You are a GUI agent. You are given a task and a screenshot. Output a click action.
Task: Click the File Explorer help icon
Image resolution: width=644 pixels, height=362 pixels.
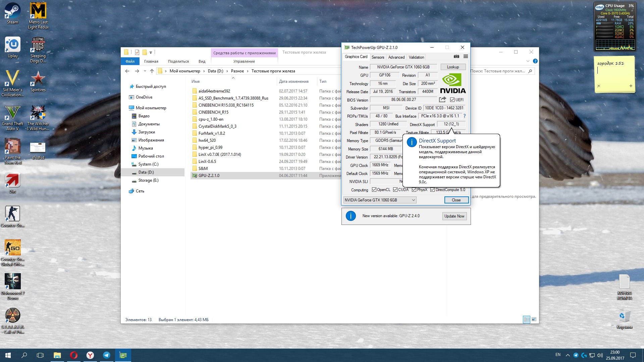click(535, 61)
